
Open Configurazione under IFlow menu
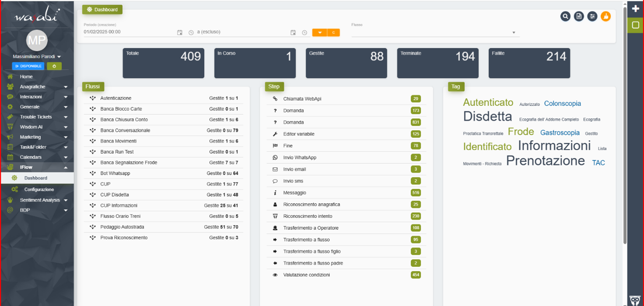tap(39, 189)
